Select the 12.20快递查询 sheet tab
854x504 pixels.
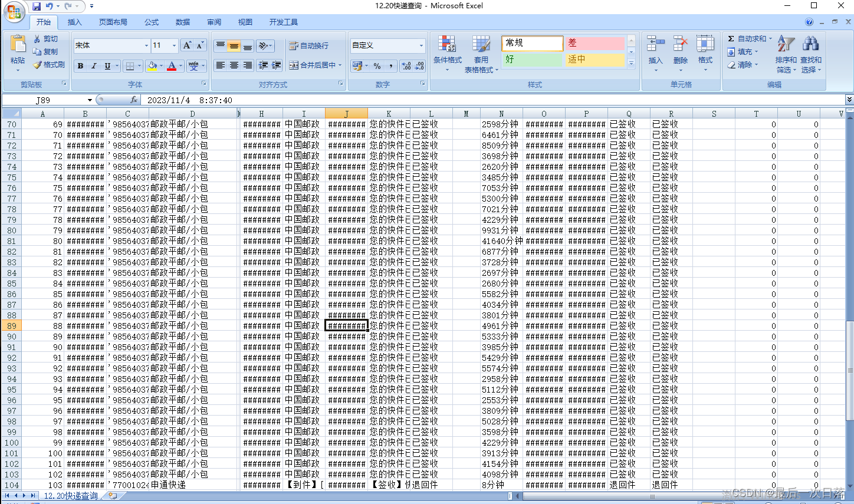coord(71,496)
